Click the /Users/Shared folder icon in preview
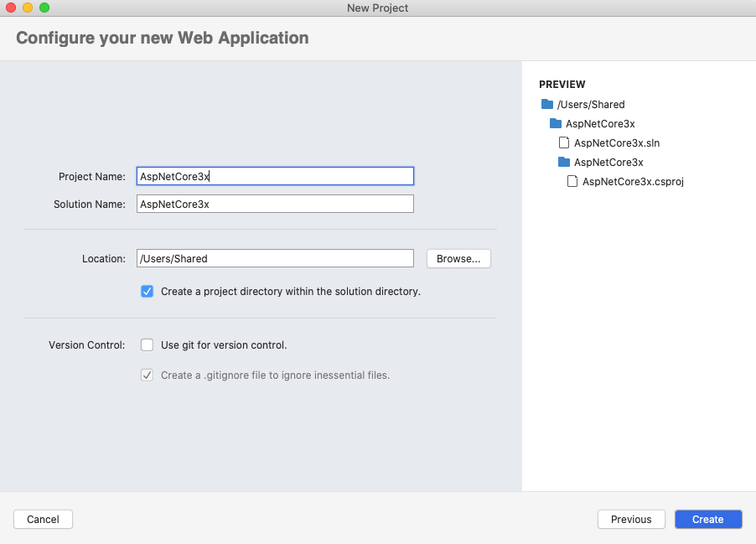Image resolution: width=756 pixels, height=544 pixels. [x=546, y=104]
